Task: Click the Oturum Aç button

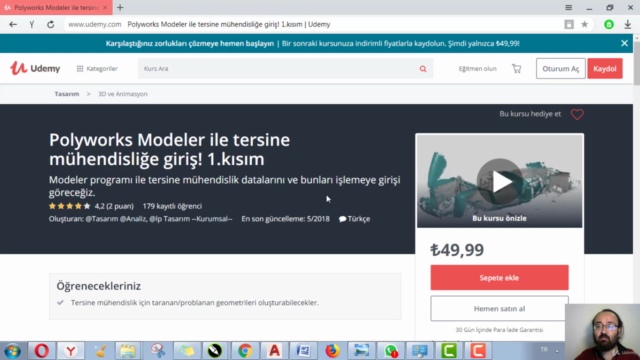Action: (x=560, y=69)
